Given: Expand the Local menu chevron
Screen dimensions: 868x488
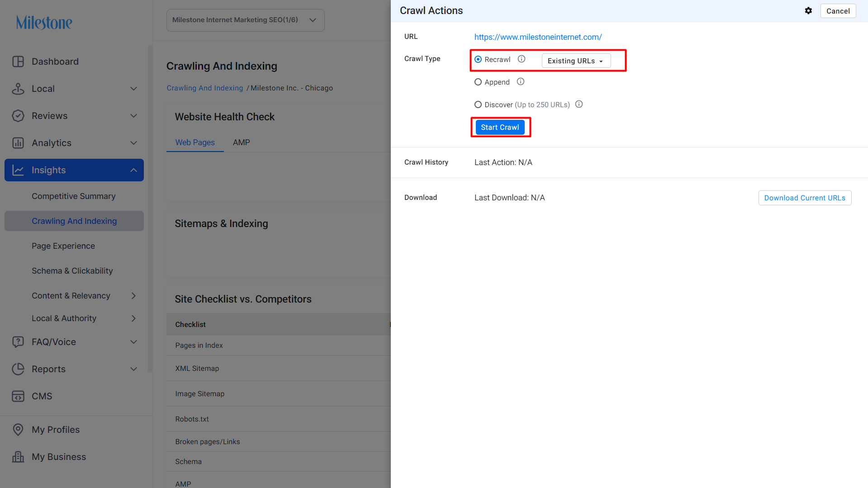Looking at the screenshot, I should (133, 89).
